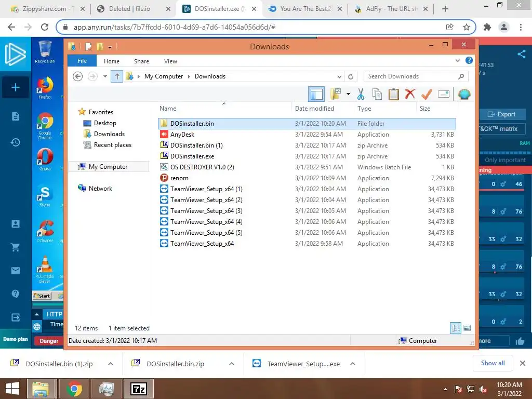Expand the address bar history dropdown
This screenshot has height=399, width=532.
tap(339, 76)
